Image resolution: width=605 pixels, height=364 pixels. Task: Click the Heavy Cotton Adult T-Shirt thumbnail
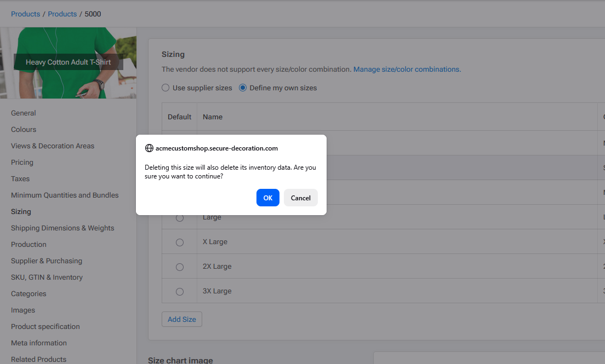click(68, 62)
